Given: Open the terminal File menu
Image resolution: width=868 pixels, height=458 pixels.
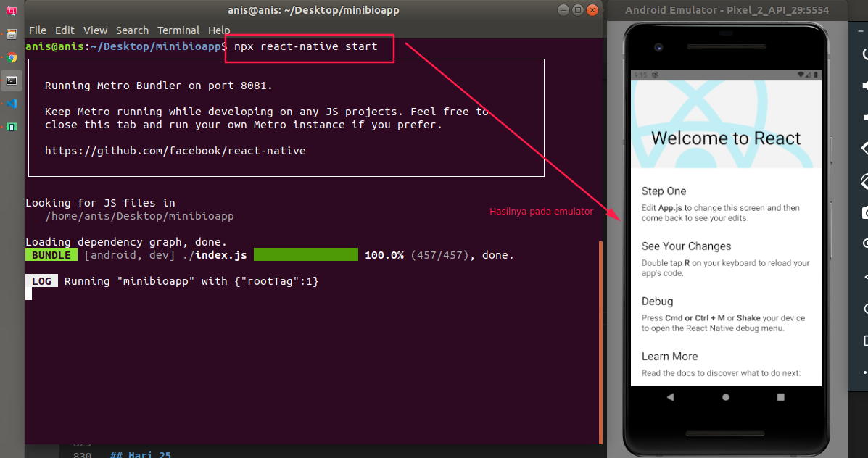Looking at the screenshot, I should [38, 30].
